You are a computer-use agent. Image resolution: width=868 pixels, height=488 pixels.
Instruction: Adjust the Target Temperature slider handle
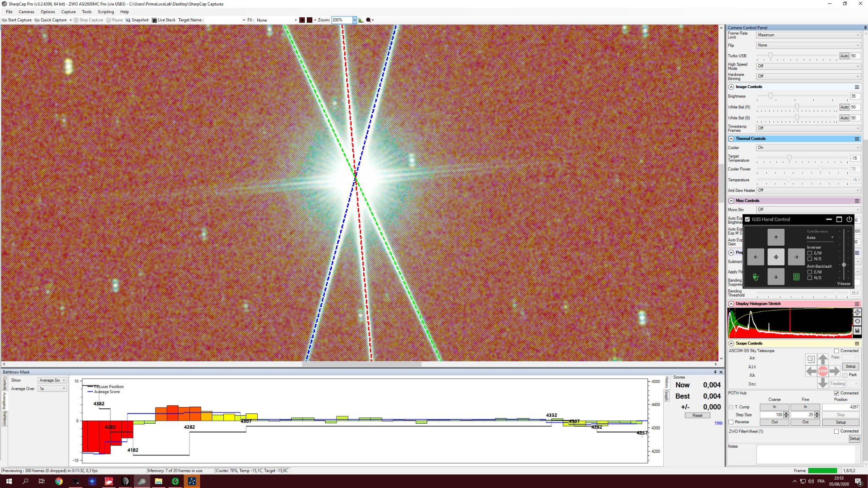point(789,158)
